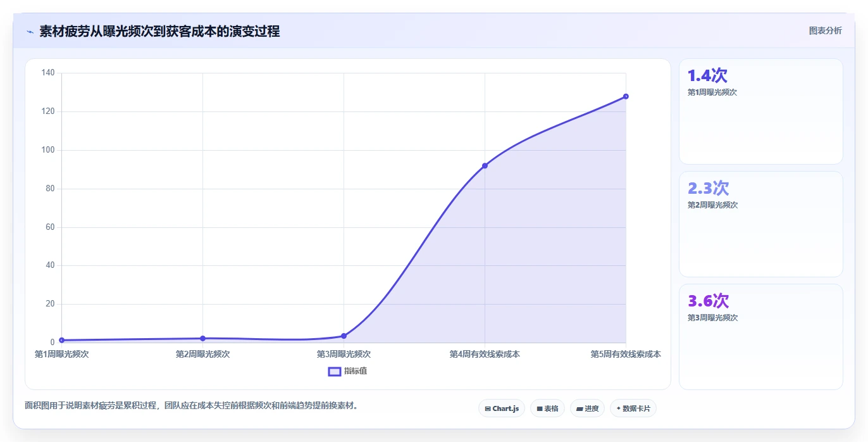The height and width of the screenshot is (442, 868).
Task: Click the 第1周曝光频次 label in the card
Action: pyautogui.click(x=712, y=92)
